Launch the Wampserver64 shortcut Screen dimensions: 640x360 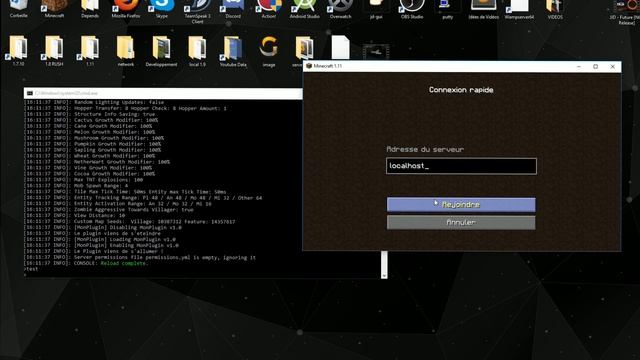(519, 8)
